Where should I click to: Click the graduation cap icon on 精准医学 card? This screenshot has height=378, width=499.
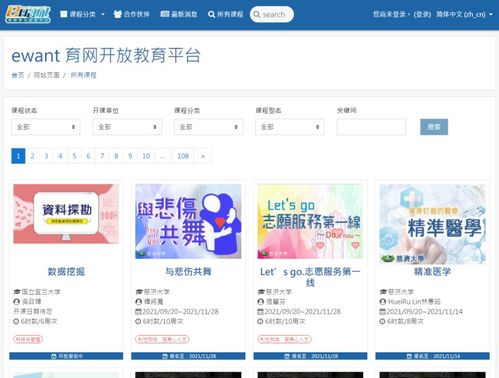tap(383, 292)
